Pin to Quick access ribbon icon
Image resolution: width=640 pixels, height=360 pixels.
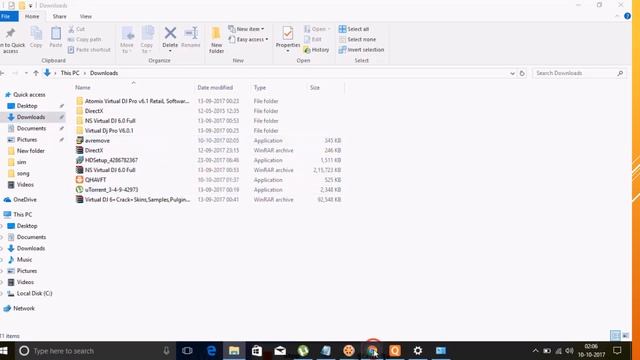(x=11, y=40)
